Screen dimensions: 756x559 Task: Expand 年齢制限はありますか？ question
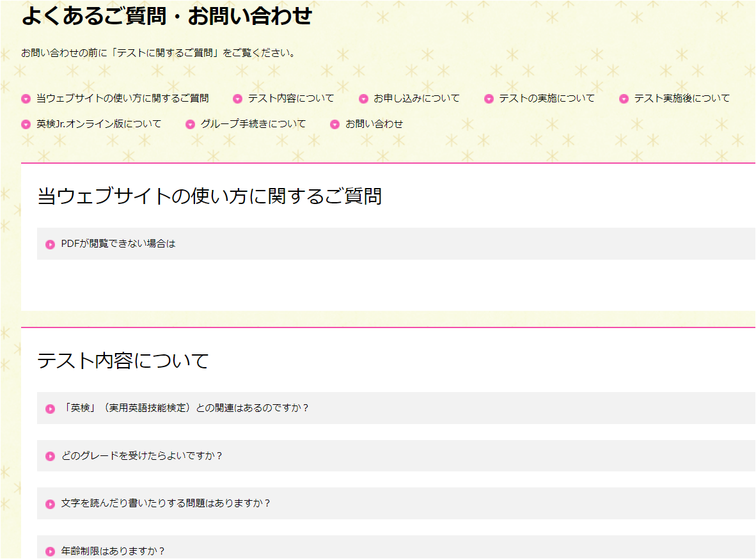pos(113,551)
